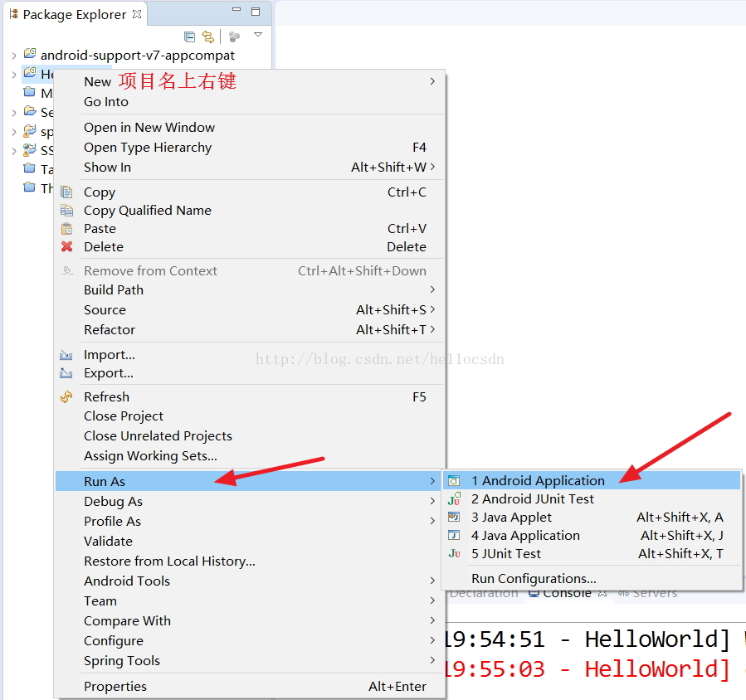Expand the Se project tree node
The width and height of the screenshot is (746, 700).
point(14,113)
